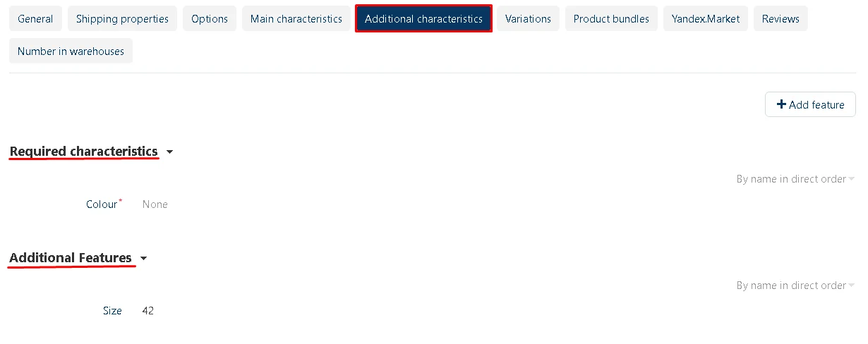Image resolution: width=868 pixels, height=344 pixels.
Task: Click the Required characteristics heading
Action: (83, 152)
